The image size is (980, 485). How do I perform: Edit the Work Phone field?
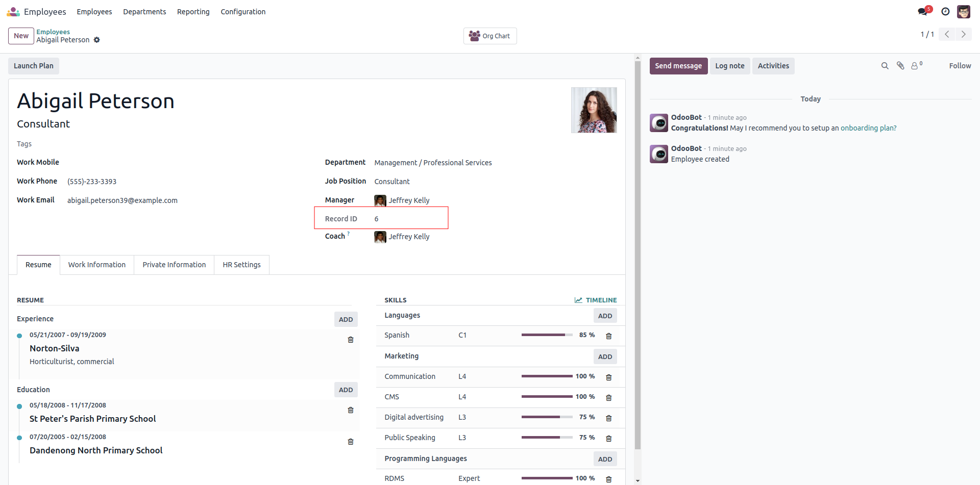(189, 182)
